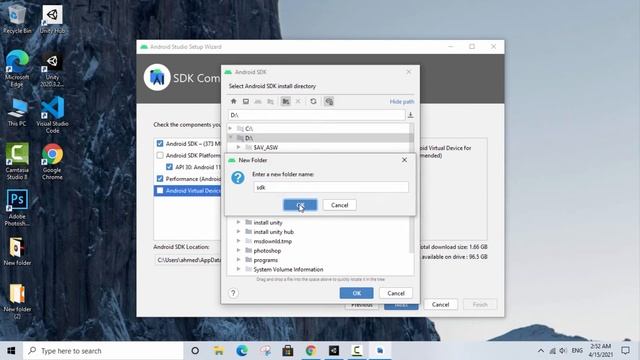
Task: Click the Hide path link
Action: [402, 102]
